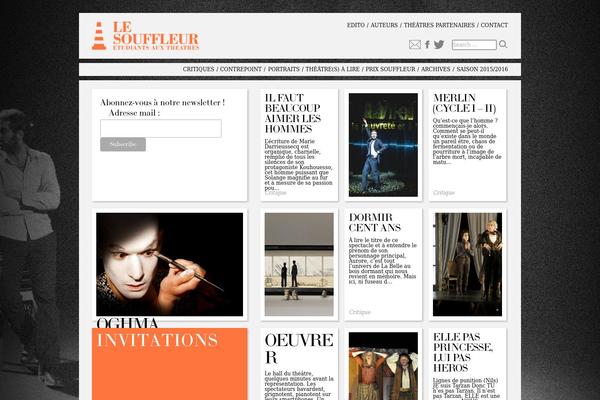Click the Subscribe button
The width and height of the screenshot is (600, 400).
coord(123,144)
